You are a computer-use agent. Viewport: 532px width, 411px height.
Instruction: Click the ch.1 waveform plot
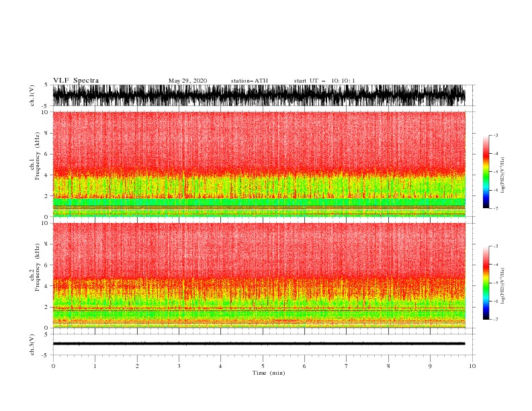(x=259, y=95)
